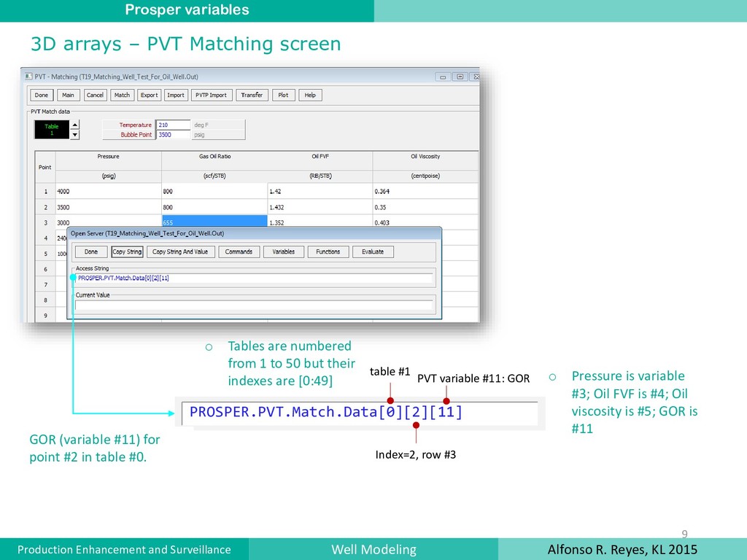Image resolution: width=747 pixels, height=560 pixels.
Task: Select Oil FVF cell 1.352
Action: point(320,222)
